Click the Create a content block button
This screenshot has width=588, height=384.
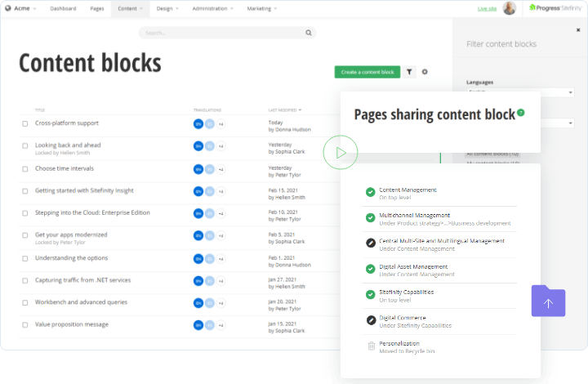(367, 72)
